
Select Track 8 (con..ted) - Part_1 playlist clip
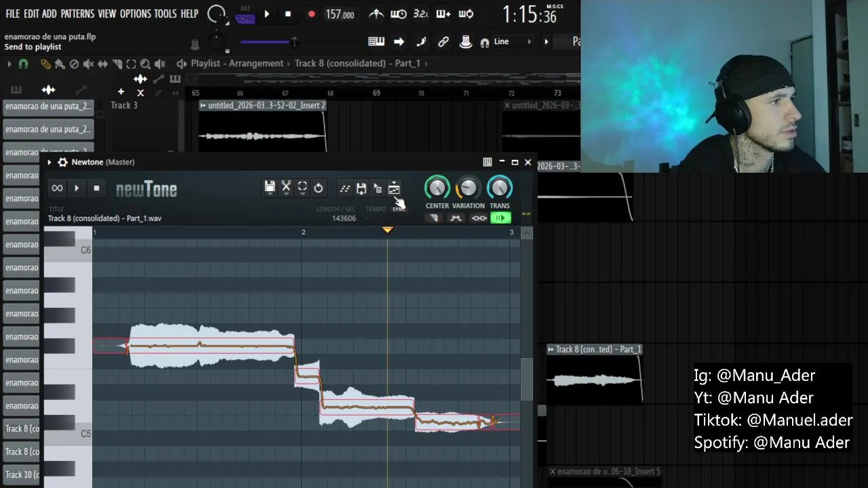click(x=595, y=374)
